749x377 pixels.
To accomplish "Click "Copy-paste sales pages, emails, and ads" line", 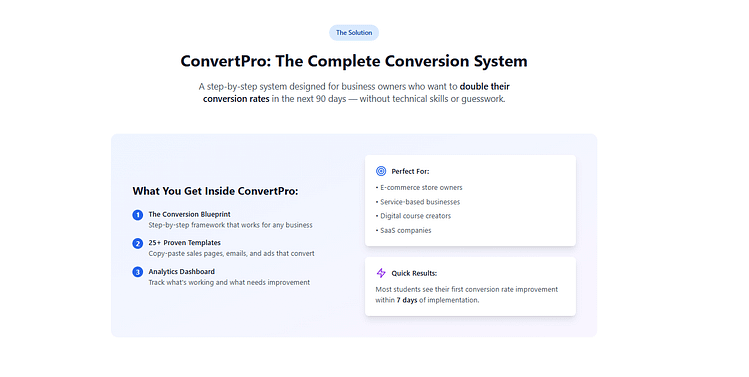I will click(x=231, y=254).
